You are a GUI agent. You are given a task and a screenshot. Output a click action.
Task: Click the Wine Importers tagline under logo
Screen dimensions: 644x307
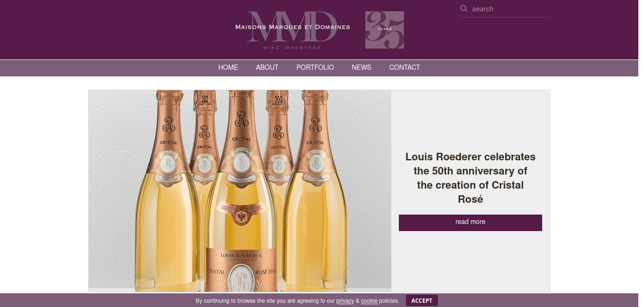pos(292,48)
